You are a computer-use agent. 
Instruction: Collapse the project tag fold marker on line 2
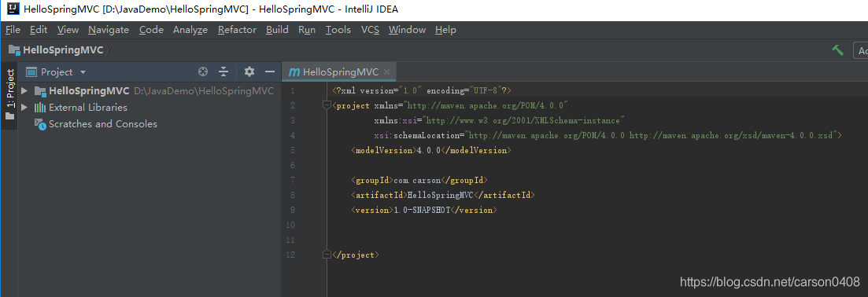327,105
